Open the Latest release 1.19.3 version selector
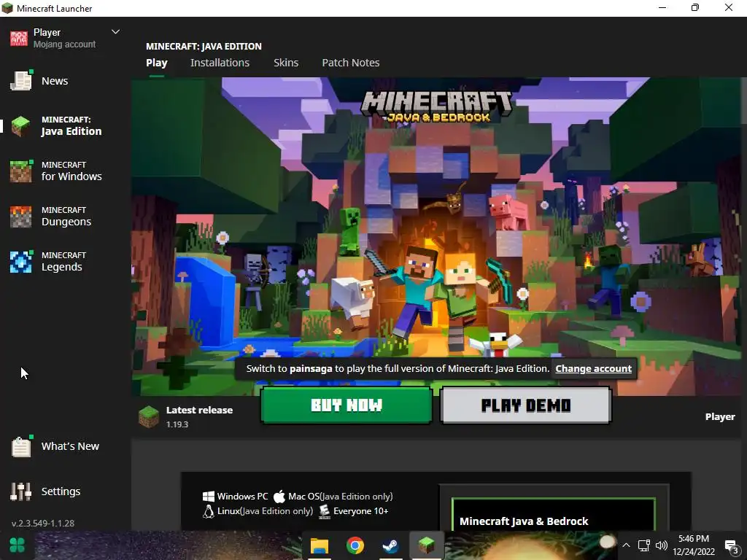This screenshot has width=747, height=560. tap(186, 416)
